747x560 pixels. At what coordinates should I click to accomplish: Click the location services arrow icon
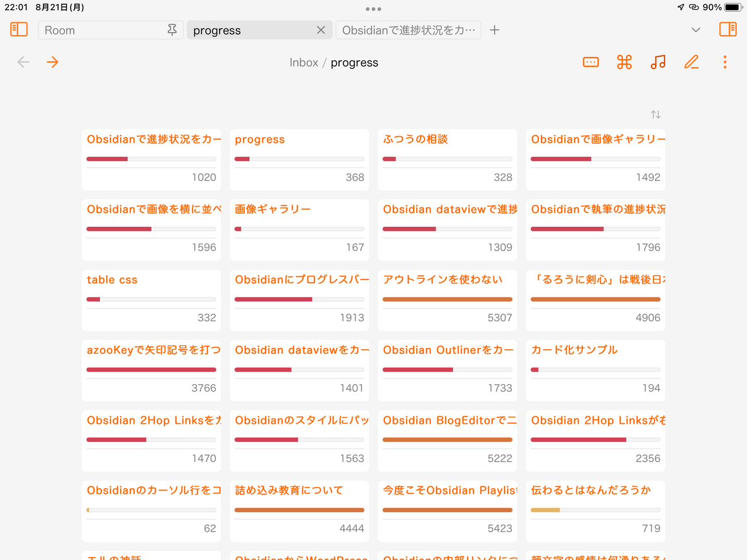pyautogui.click(x=681, y=7)
